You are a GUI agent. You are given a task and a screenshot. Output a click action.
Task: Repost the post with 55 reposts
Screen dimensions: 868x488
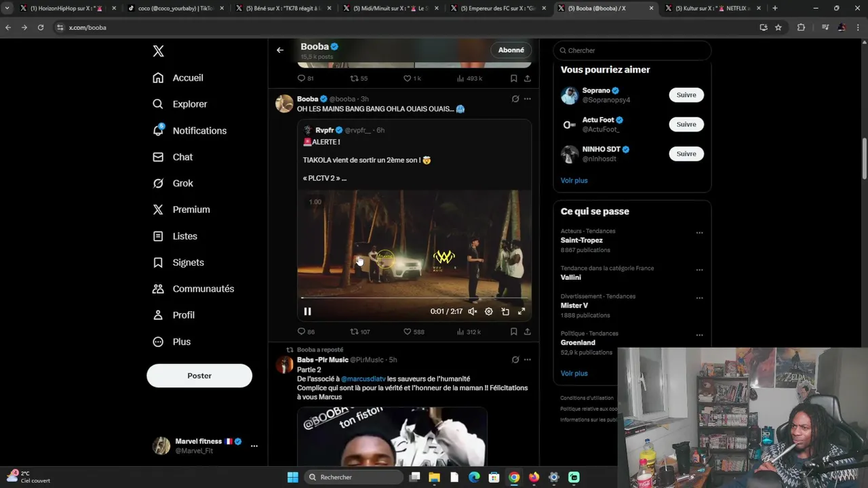pyautogui.click(x=359, y=79)
